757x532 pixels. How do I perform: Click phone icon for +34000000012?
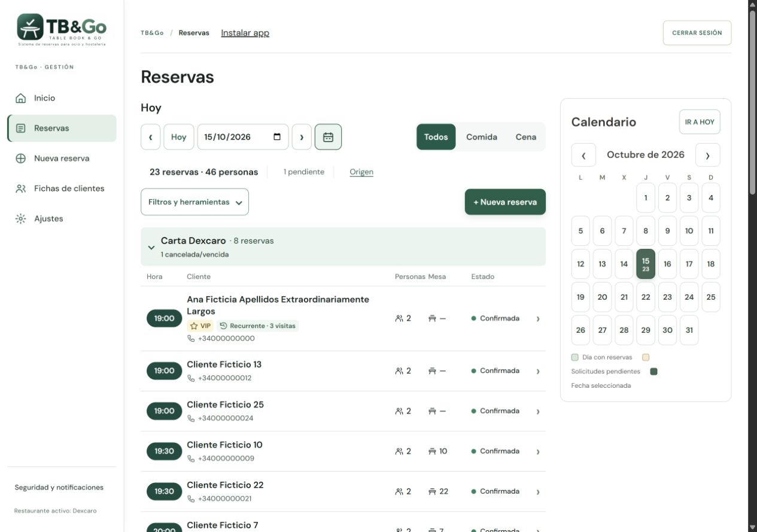(191, 378)
